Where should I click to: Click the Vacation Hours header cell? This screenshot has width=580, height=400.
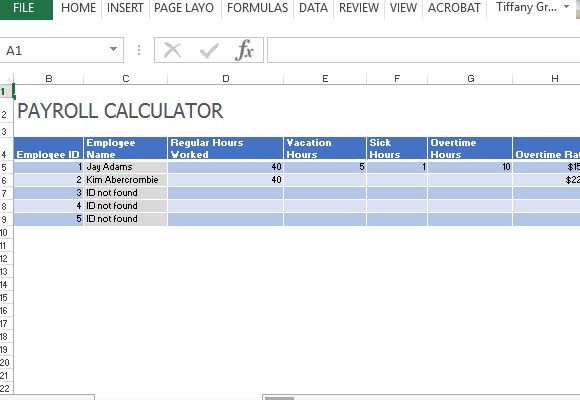click(x=325, y=148)
